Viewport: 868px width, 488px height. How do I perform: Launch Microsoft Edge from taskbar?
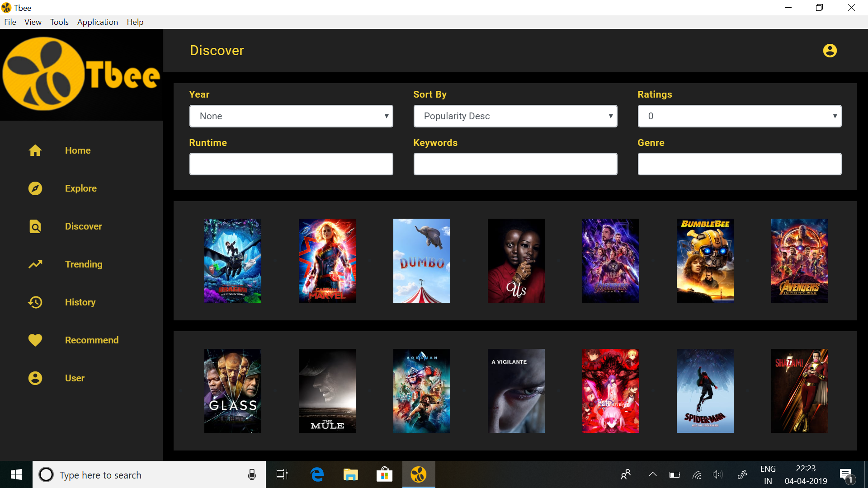[317, 474]
